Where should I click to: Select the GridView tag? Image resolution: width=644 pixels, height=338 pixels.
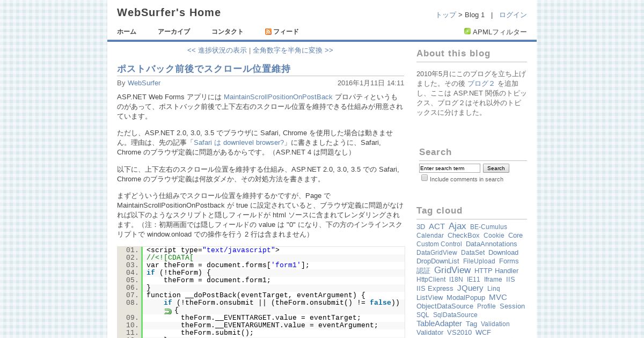click(452, 270)
